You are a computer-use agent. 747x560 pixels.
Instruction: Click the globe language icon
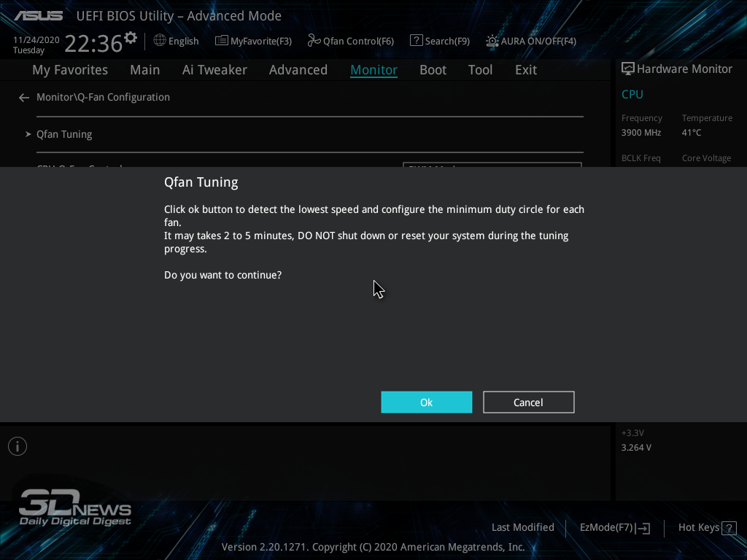click(160, 41)
